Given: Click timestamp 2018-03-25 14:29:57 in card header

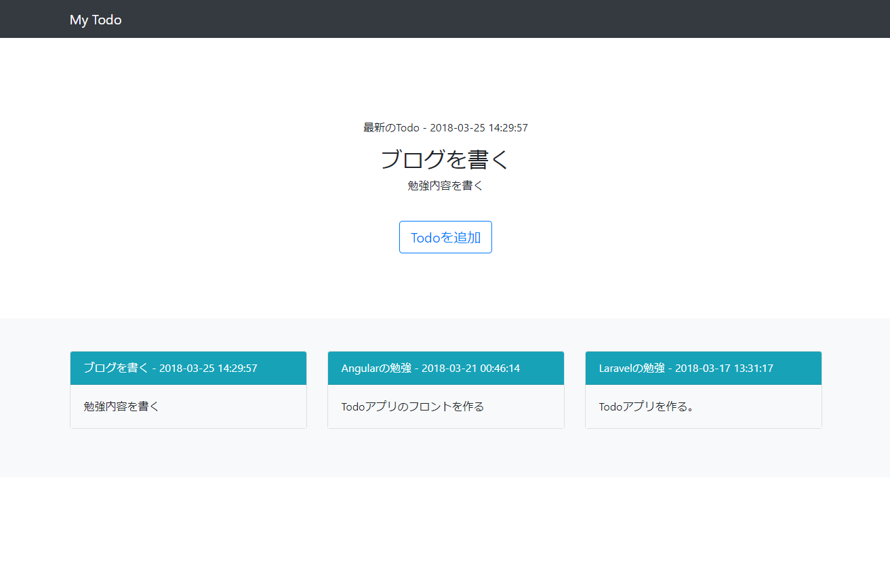Looking at the screenshot, I should (x=207, y=368).
